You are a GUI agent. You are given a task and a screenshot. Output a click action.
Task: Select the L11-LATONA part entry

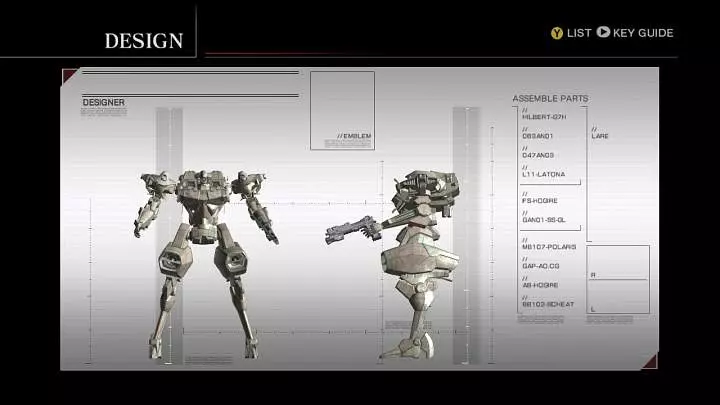pos(544,174)
